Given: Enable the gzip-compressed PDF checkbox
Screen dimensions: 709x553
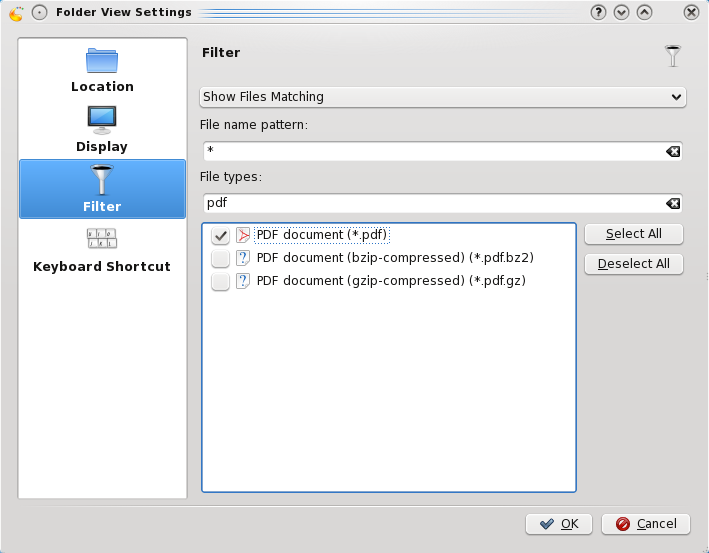Looking at the screenshot, I should (x=221, y=282).
